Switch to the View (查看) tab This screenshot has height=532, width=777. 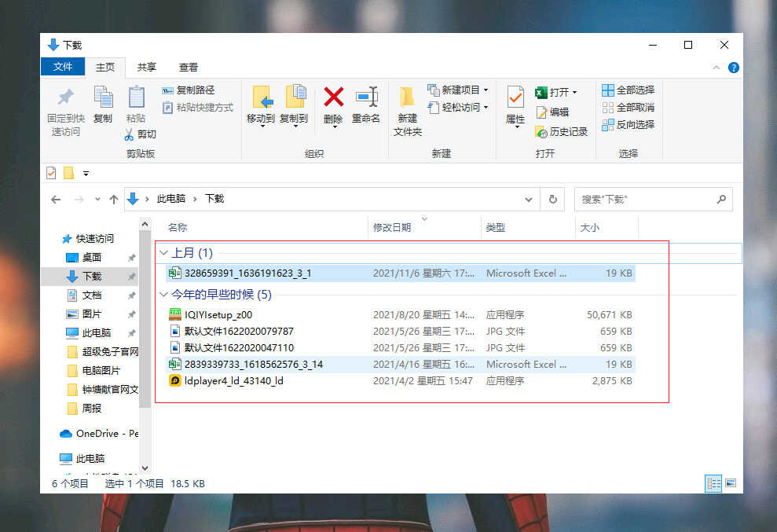click(189, 67)
